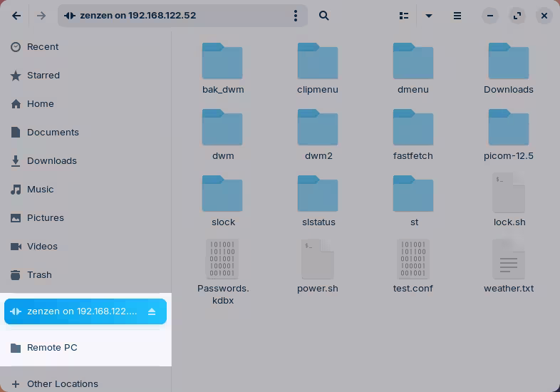Select the weather.txt text file

(509, 259)
